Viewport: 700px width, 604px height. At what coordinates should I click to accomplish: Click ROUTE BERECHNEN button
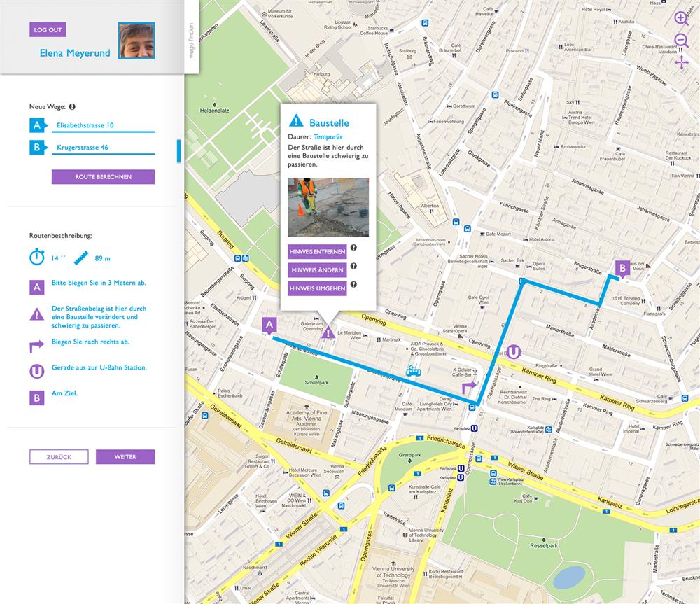click(103, 177)
